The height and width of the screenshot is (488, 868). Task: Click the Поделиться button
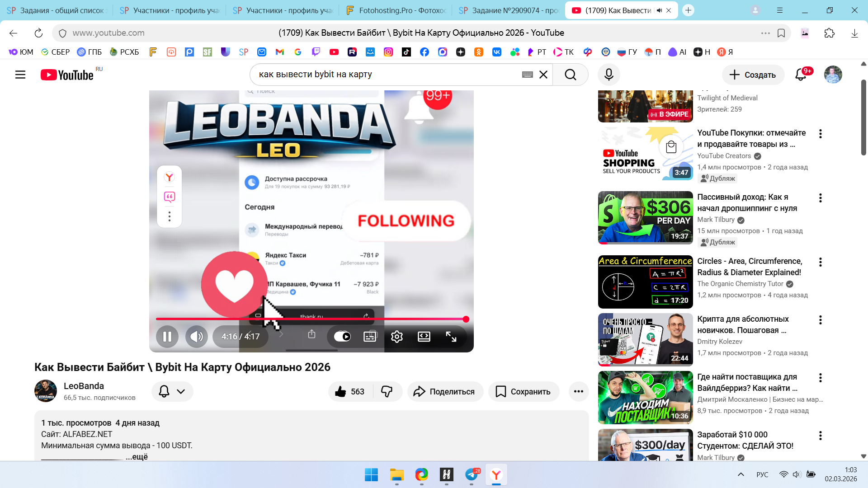point(445,391)
